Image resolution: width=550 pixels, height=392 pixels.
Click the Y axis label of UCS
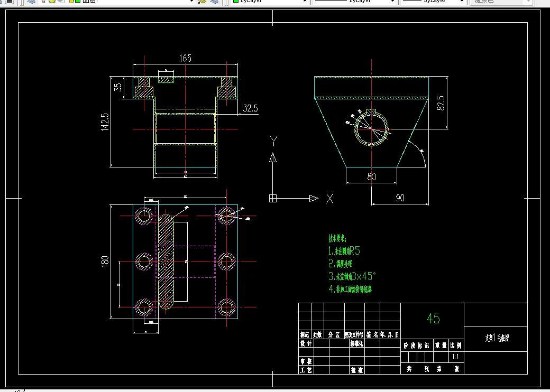tap(274, 141)
